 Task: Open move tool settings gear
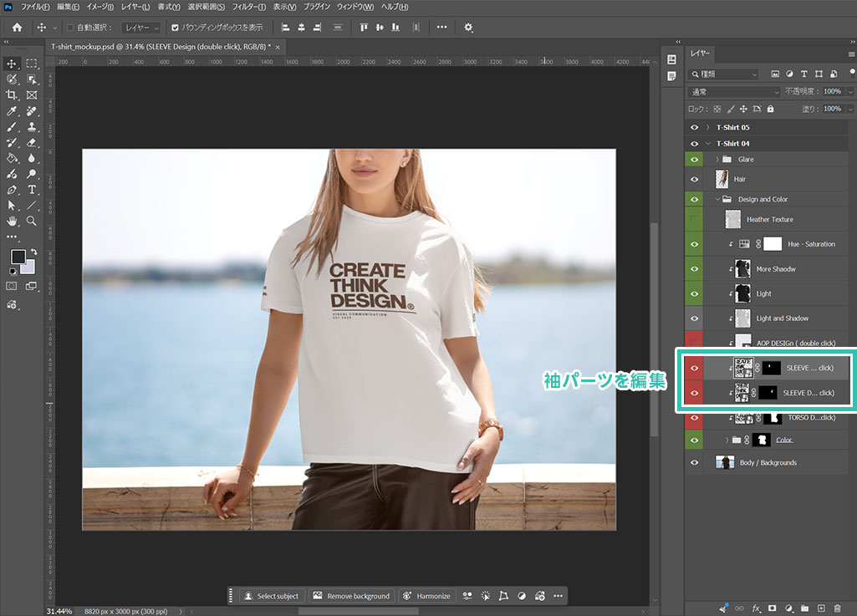coord(468,28)
